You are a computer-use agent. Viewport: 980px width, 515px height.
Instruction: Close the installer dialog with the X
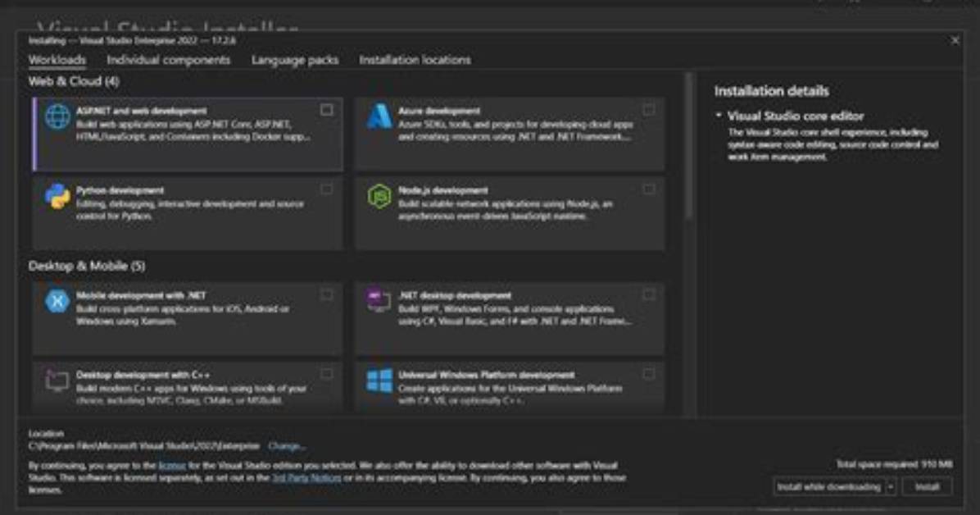click(955, 41)
